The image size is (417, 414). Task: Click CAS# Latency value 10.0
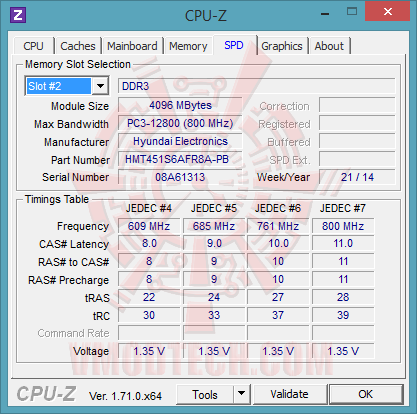(x=278, y=244)
